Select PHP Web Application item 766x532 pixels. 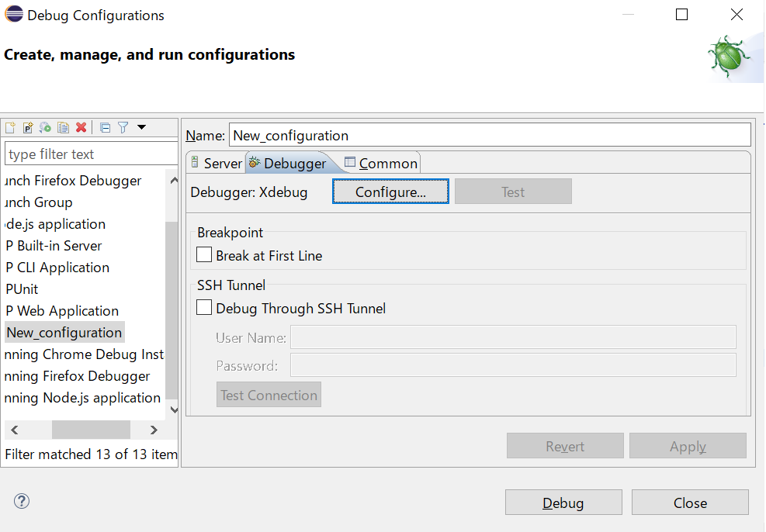(62, 311)
